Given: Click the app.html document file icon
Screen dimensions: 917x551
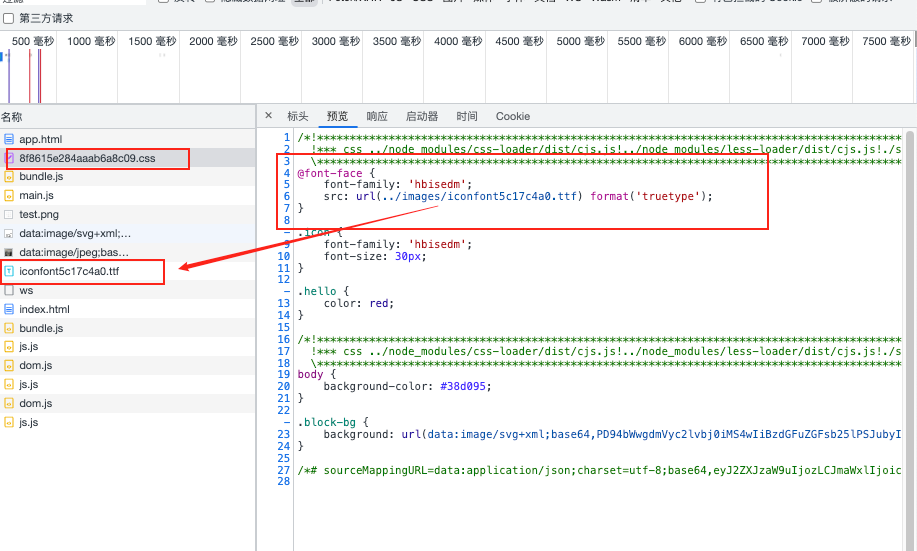Looking at the screenshot, I should click(x=9, y=139).
